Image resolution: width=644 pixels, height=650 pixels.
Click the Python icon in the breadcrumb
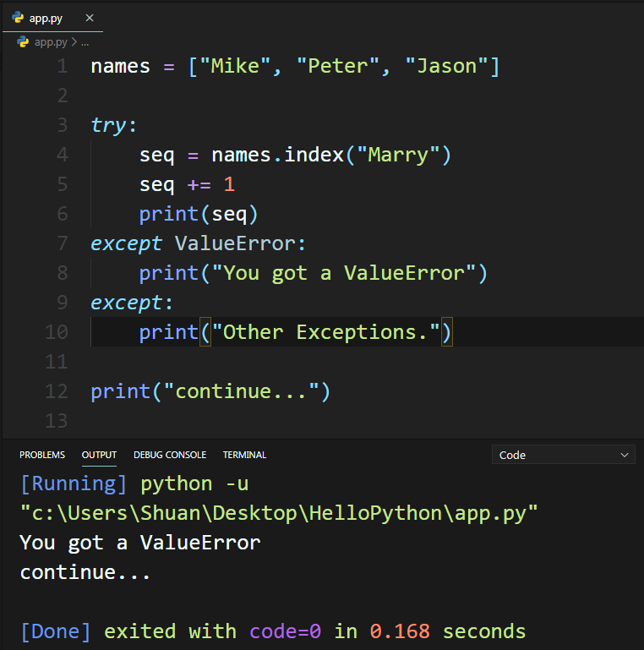click(x=23, y=42)
